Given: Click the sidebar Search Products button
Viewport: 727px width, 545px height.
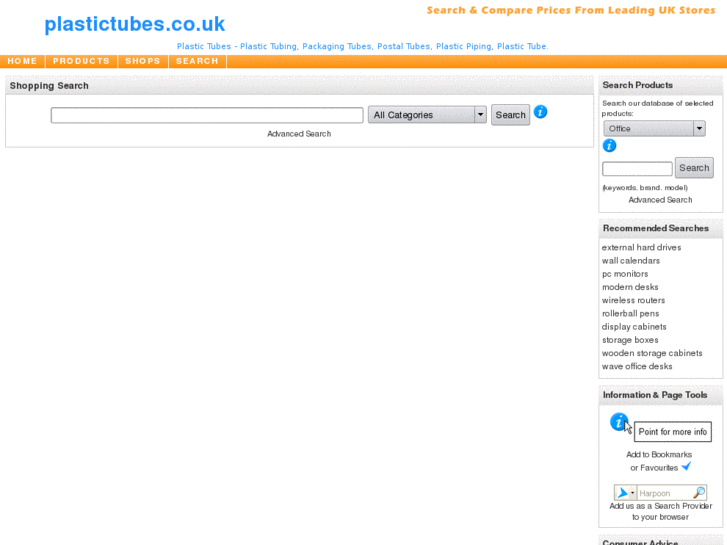Looking at the screenshot, I should click(x=694, y=168).
